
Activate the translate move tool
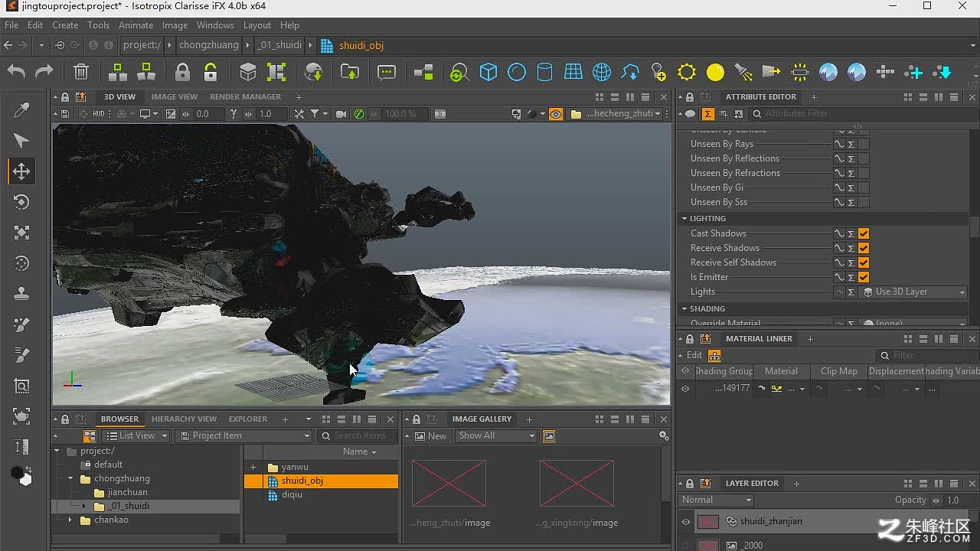click(21, 171)
